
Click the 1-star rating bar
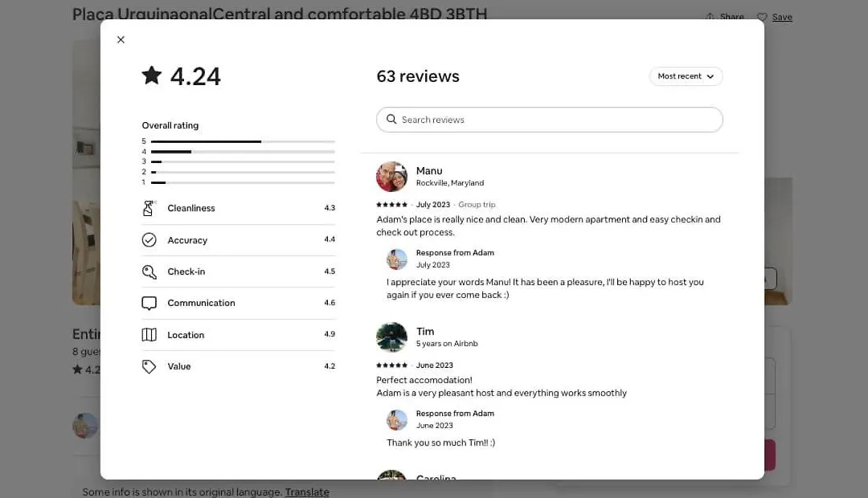[x=243, y=182]
